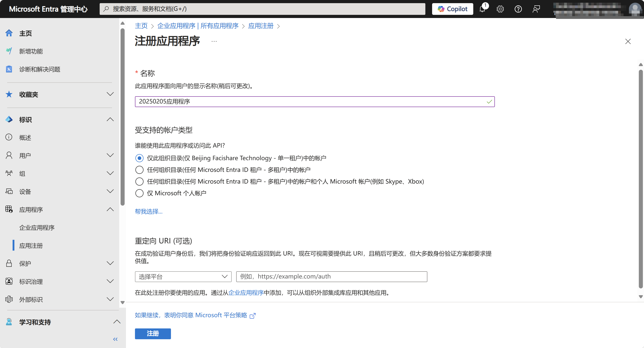
Task: Click the account avatar in top right
Action: click(x=635, y=9)
